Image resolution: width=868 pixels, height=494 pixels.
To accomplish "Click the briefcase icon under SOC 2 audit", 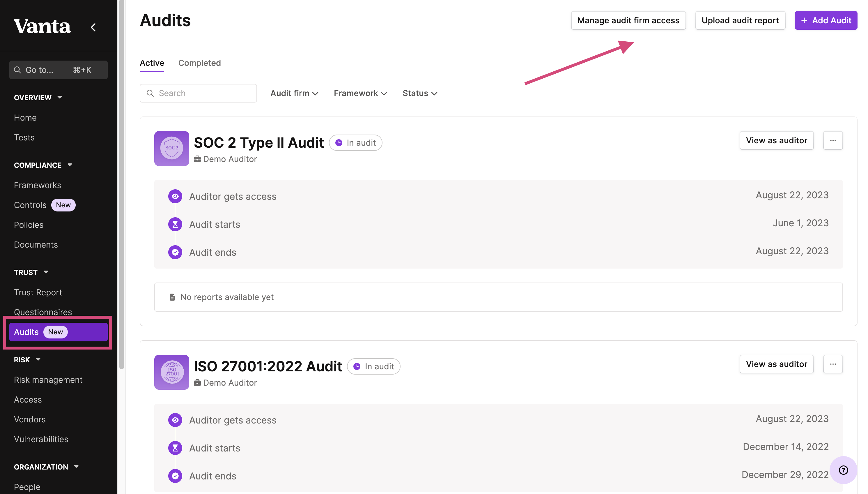I will pos(197,159).
